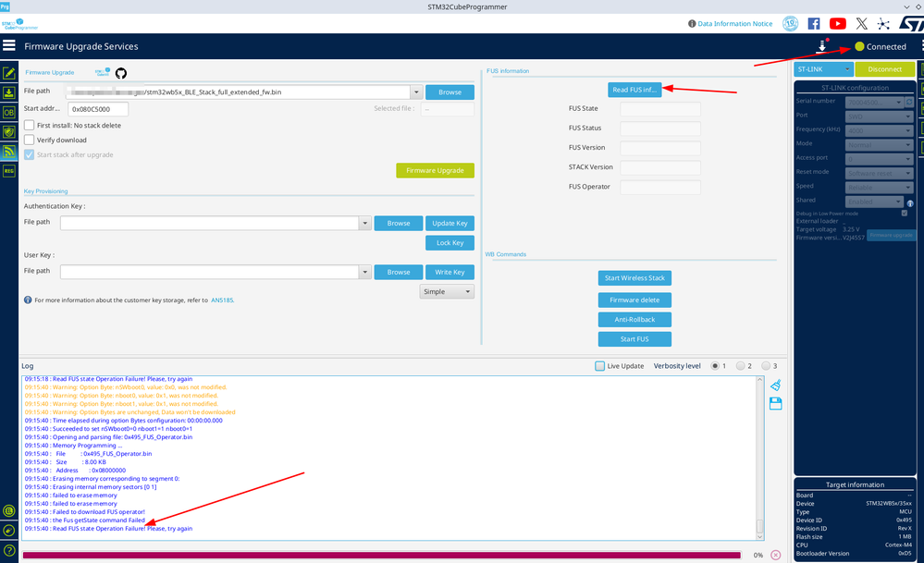Open the Speed Reliable dropdown
924x563 pixels.
(x=879, y=188)
